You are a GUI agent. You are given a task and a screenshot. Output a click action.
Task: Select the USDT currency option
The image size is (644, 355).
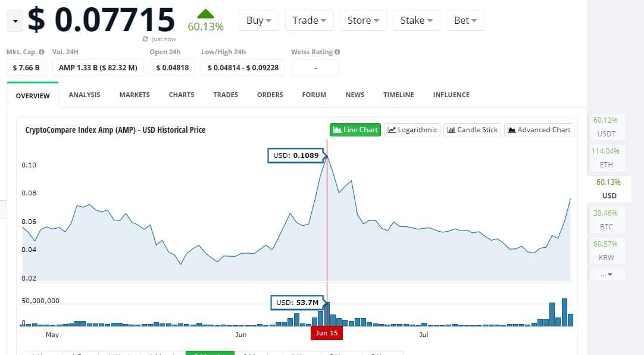(x=607, y=127)
